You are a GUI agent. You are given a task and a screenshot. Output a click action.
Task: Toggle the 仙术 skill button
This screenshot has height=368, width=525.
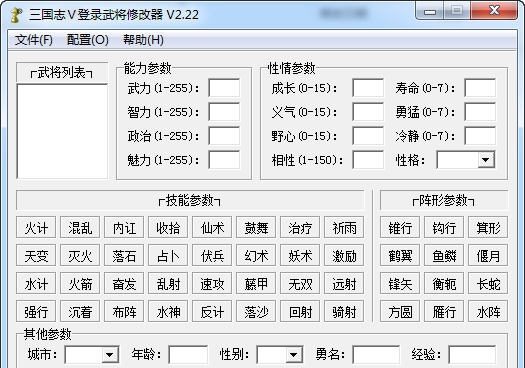tap(212, 228)
